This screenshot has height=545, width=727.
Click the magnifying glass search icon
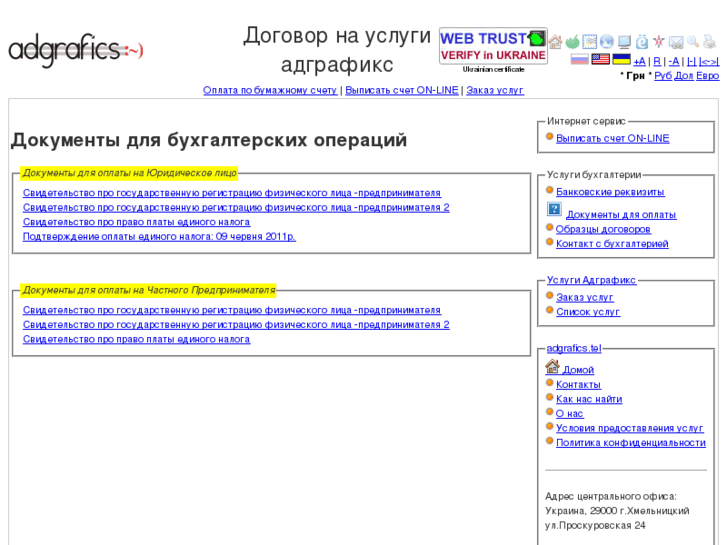pos(693,42)
